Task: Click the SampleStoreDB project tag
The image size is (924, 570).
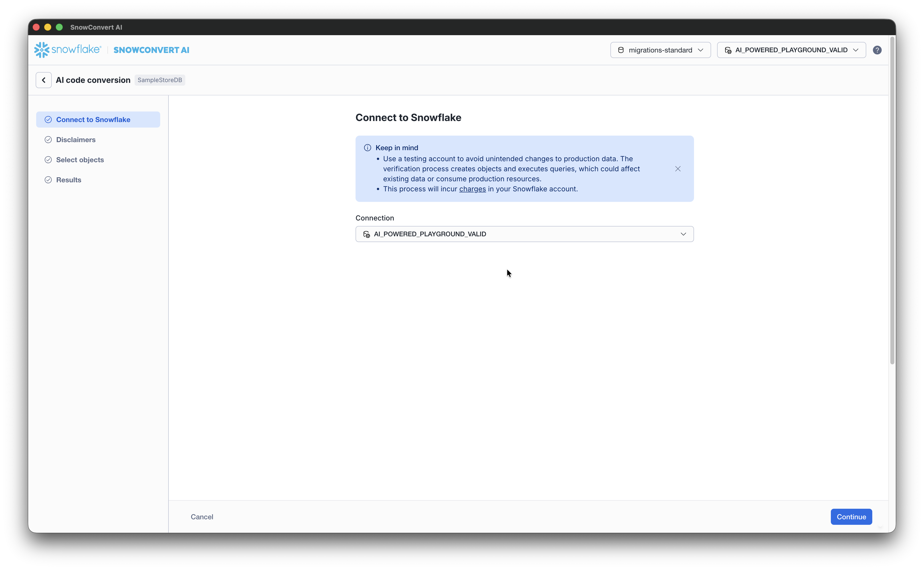Action: 159,80
